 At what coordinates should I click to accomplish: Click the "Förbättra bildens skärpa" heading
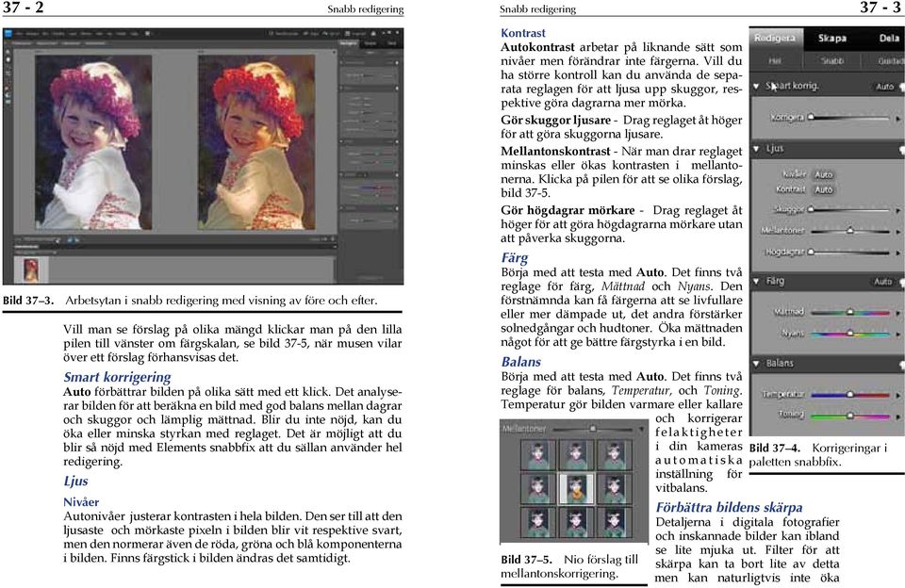pyautogui.click(x=729, y=507)
